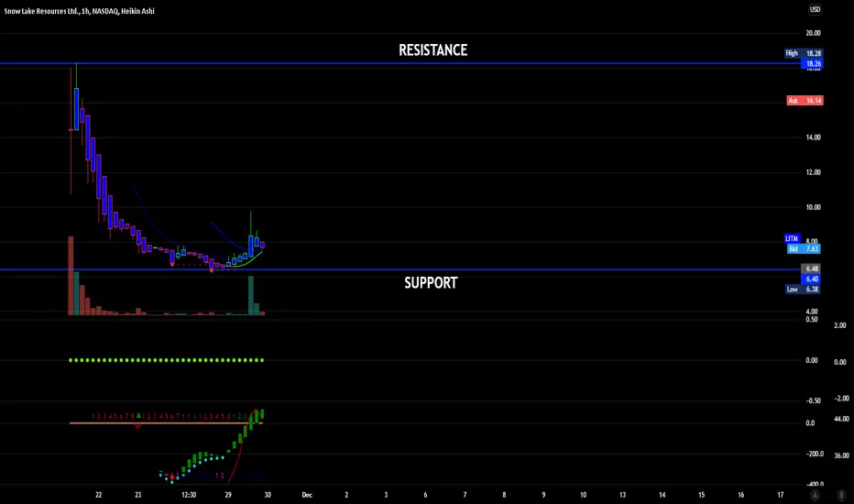Click the 17 date on time axis
The width and height of the screenshot is (854, 504).
pos(781,495)
